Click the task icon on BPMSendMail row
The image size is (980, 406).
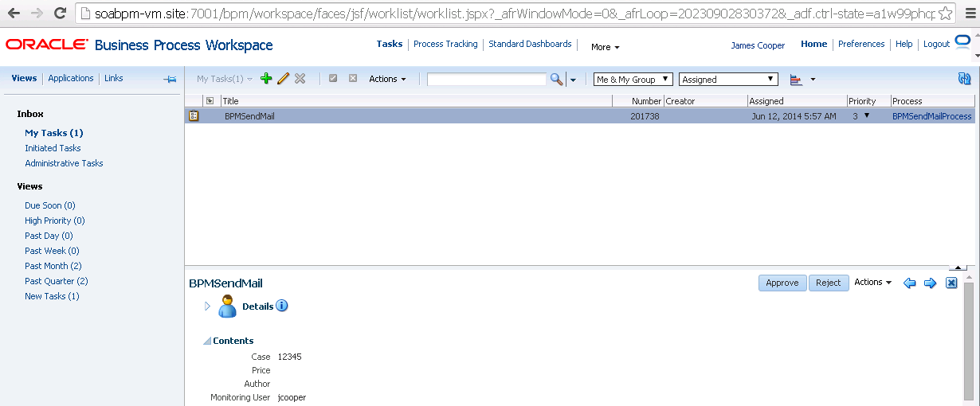pos(194,115)
